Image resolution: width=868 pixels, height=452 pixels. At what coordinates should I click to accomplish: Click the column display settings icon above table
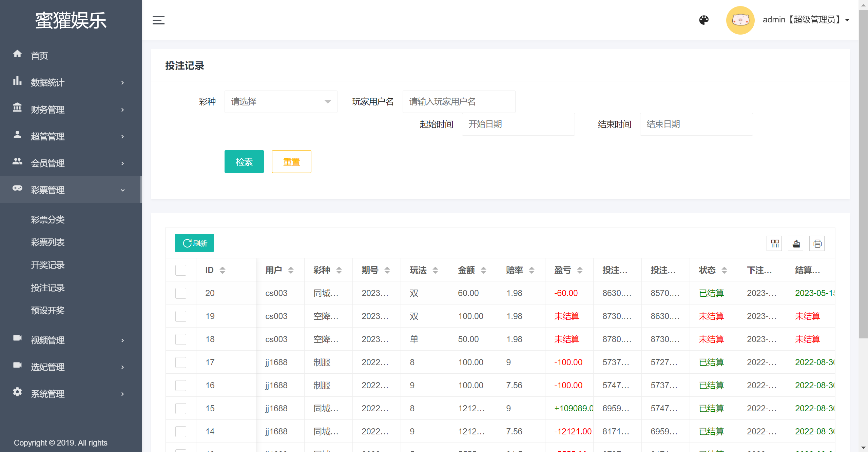pyautogui.click(x=774, y=243)
